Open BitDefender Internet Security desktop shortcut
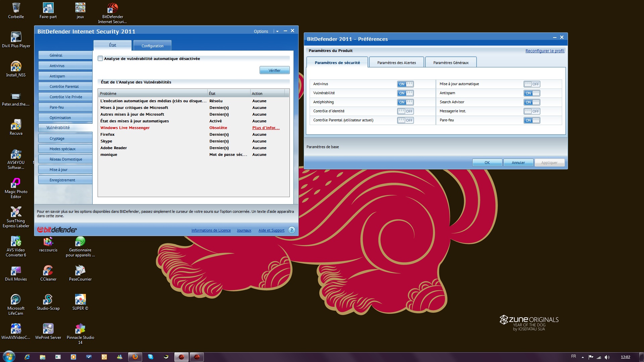 coord(112,13)
